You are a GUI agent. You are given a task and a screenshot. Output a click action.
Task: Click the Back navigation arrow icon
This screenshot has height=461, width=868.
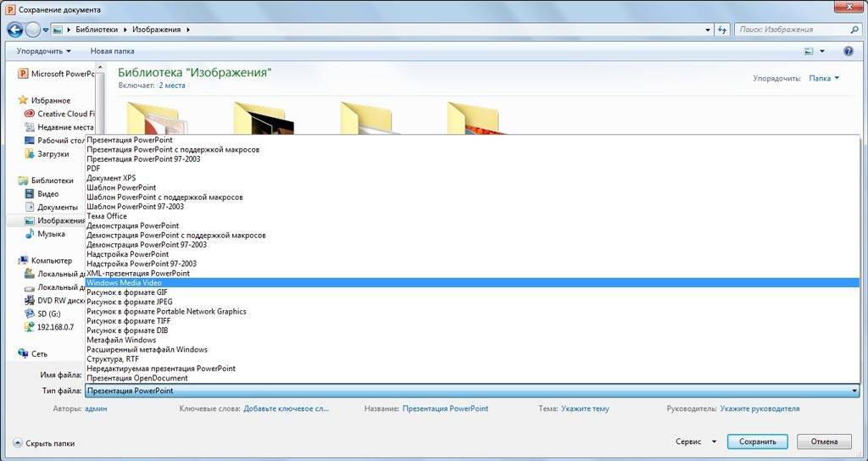coord(14,30)
